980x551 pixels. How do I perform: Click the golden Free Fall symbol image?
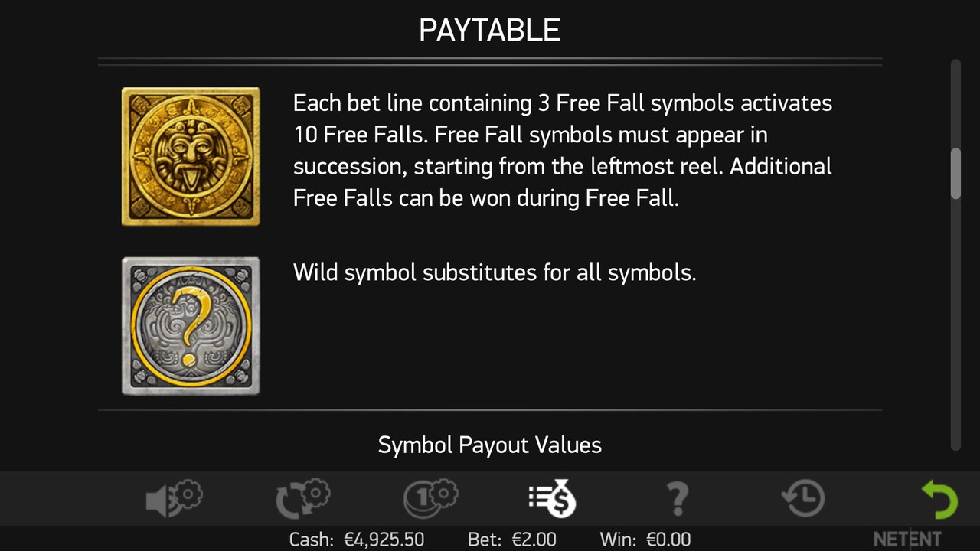point(191,156)
